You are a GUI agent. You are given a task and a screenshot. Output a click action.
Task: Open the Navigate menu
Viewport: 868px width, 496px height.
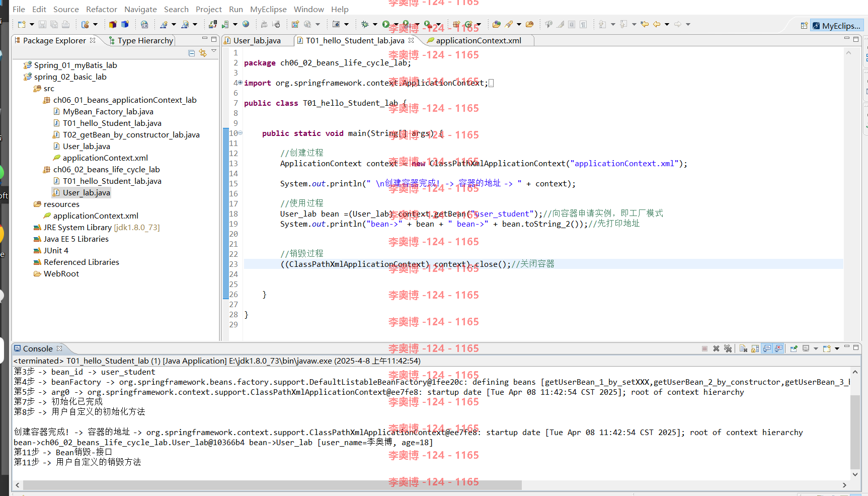point(140,9)
